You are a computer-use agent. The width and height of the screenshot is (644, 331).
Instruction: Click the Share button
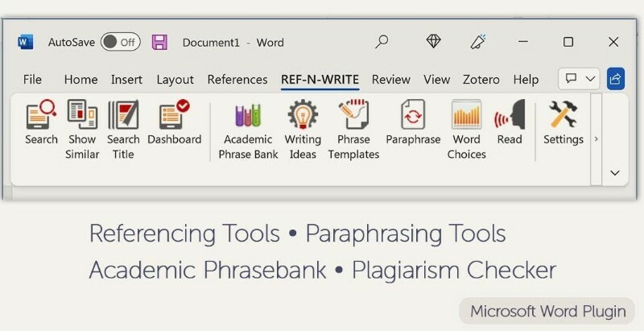(x=616, y=79)
